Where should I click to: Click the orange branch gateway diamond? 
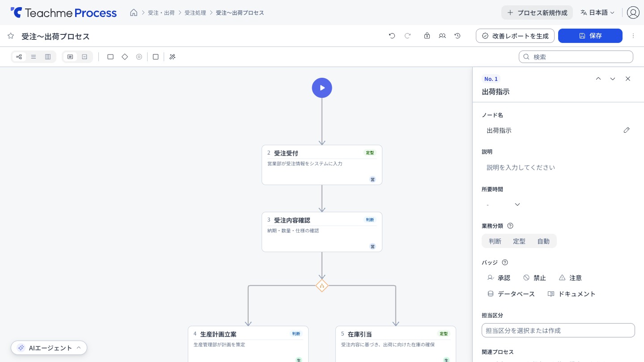(x=322, y=286)
